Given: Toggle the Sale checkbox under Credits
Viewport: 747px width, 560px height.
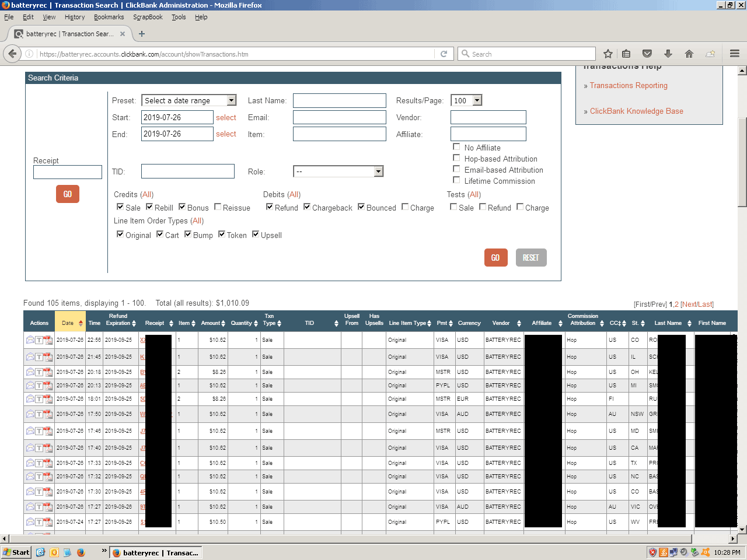Looking at the screenshot, I should tap(120, 206).
